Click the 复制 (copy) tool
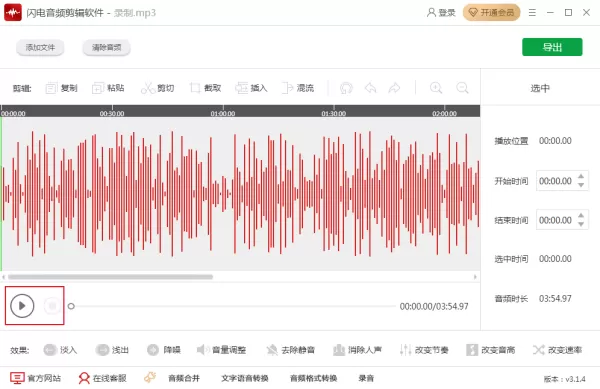 click(x=62, y=88)
